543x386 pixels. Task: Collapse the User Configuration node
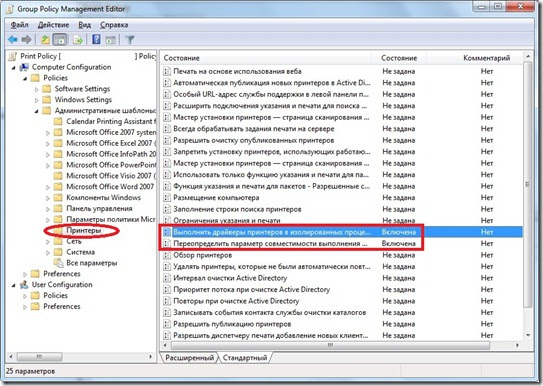click(x=14, y=285)
